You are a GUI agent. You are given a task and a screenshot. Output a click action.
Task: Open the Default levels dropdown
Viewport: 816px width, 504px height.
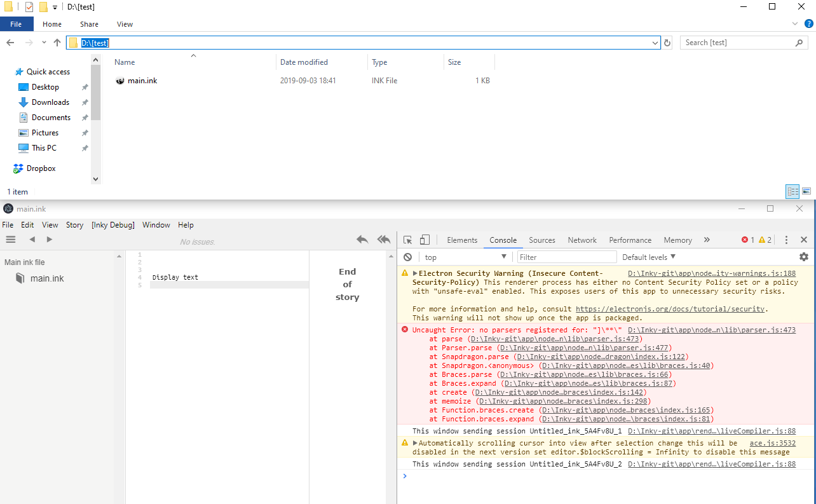[x=648, y=257]
